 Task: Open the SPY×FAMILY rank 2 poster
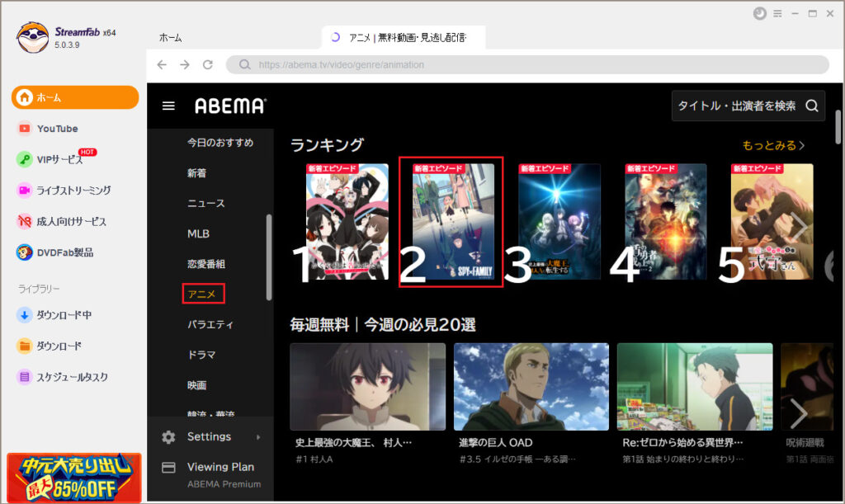(453, 222)
